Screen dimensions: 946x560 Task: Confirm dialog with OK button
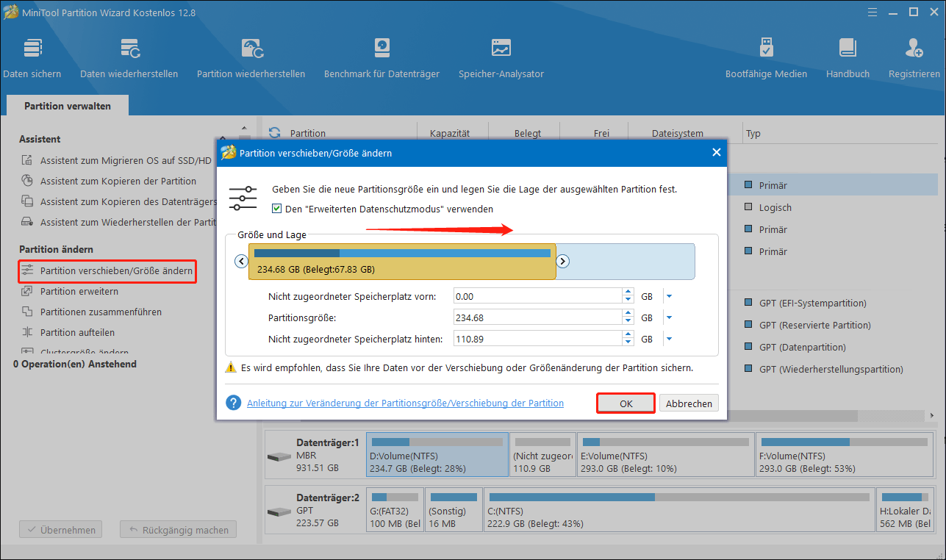tap(626, 403)
